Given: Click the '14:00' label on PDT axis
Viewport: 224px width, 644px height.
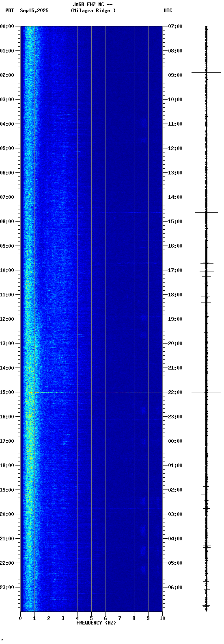Looking at the screenshot, I should click(7, 368).
